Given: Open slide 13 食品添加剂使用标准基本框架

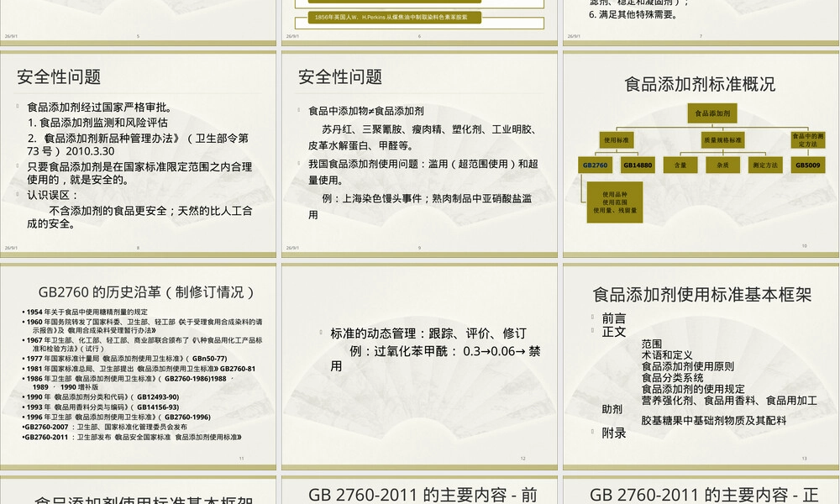Looking at the screenshot, I should pos(701,366).
